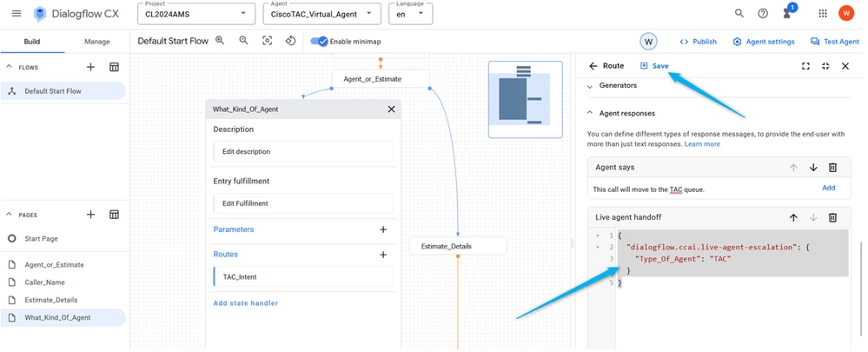Open notifications icon with badge

(x=788, y=11)
